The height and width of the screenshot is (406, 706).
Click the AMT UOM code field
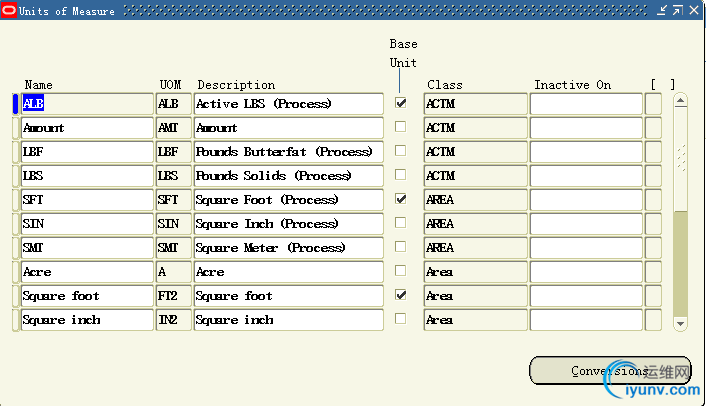tap(174, 128)
